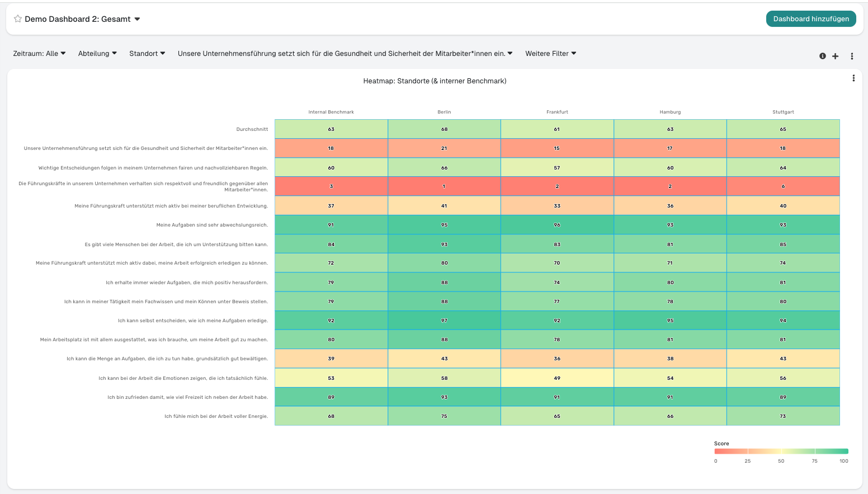Click Berlin's Durchschnitt cell showing 68

pos(444,129)
